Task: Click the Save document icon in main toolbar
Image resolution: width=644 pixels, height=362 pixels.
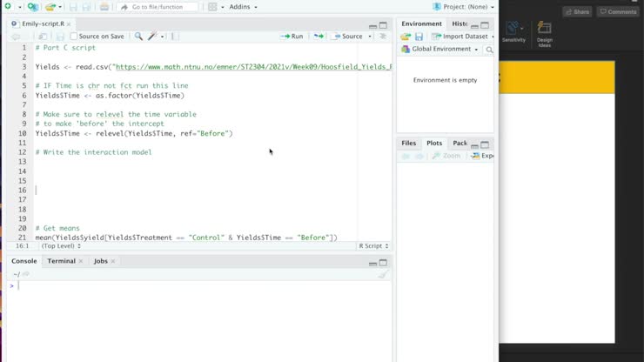Action: [73, 7]
